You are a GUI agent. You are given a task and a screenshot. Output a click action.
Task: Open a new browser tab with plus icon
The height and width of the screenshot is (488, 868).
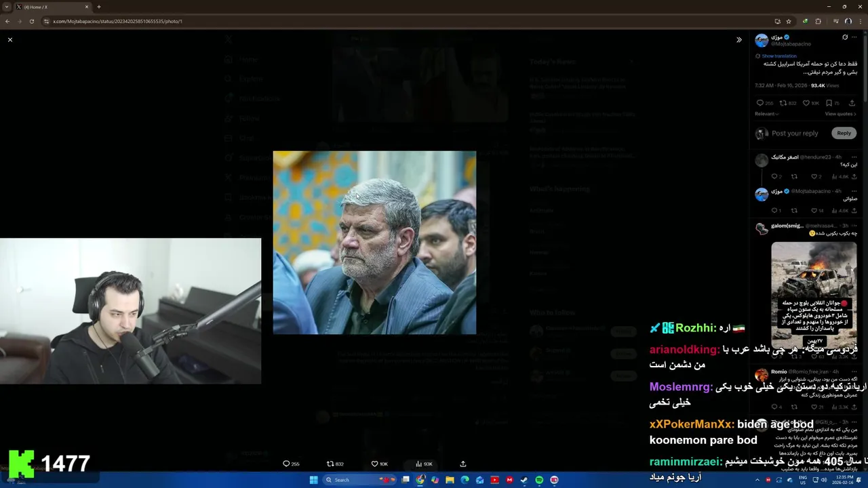99,7
